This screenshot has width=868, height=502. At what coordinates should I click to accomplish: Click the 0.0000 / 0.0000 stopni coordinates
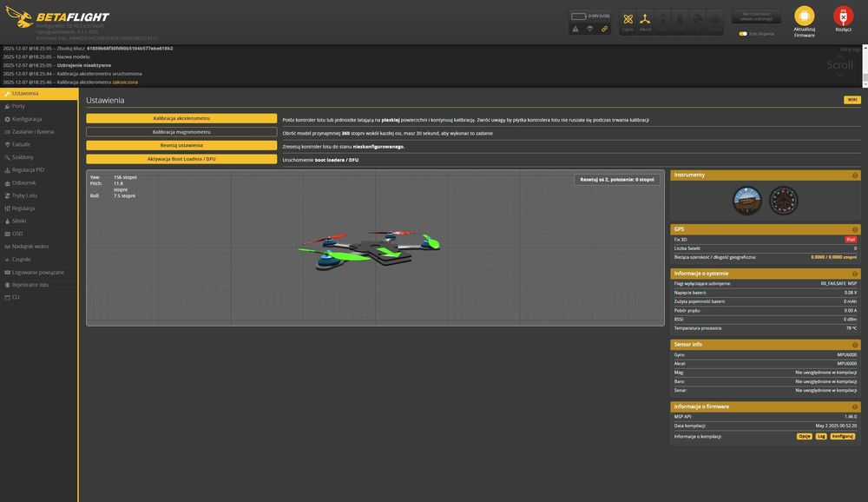(x=833, y=257)
